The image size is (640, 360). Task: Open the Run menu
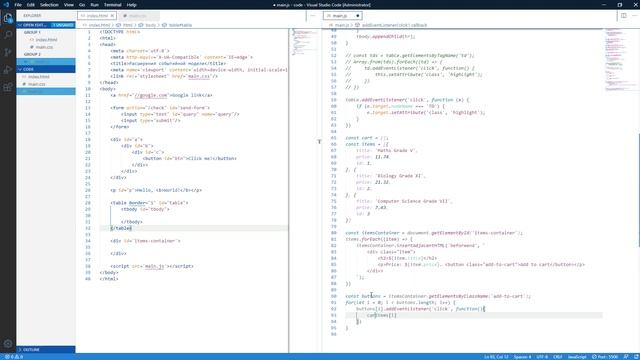tap(95, 5)
